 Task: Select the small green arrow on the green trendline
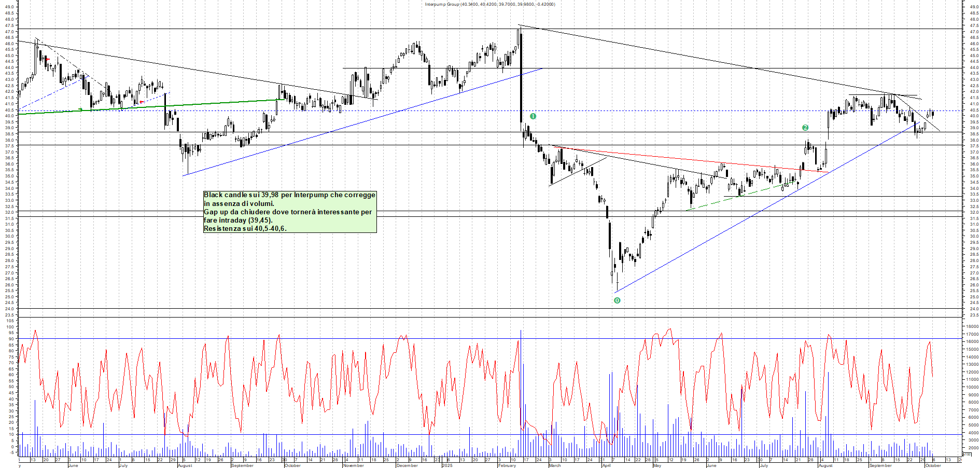(x=80, y=109)
